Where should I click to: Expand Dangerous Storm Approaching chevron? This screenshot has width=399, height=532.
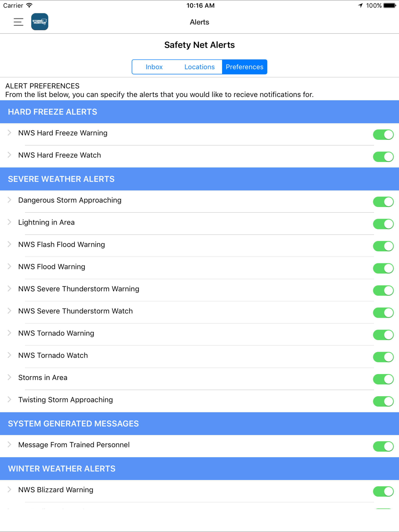coord(9,200)
